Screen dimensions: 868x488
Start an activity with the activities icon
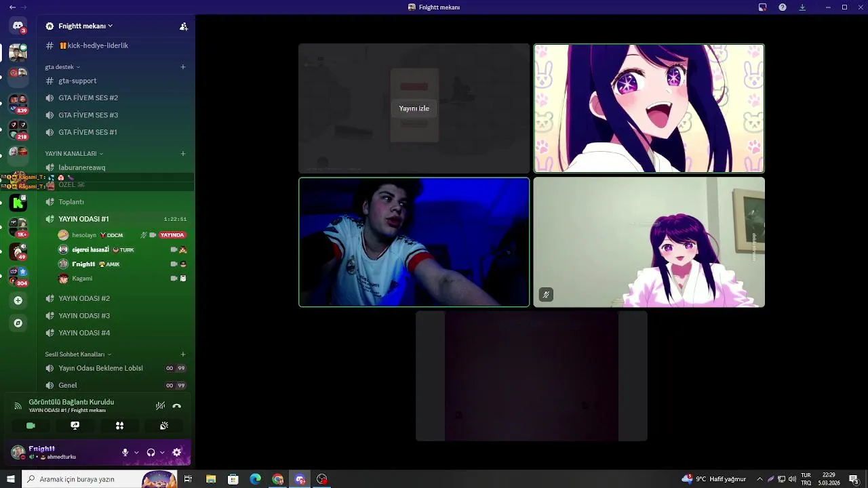pos(119,426)
